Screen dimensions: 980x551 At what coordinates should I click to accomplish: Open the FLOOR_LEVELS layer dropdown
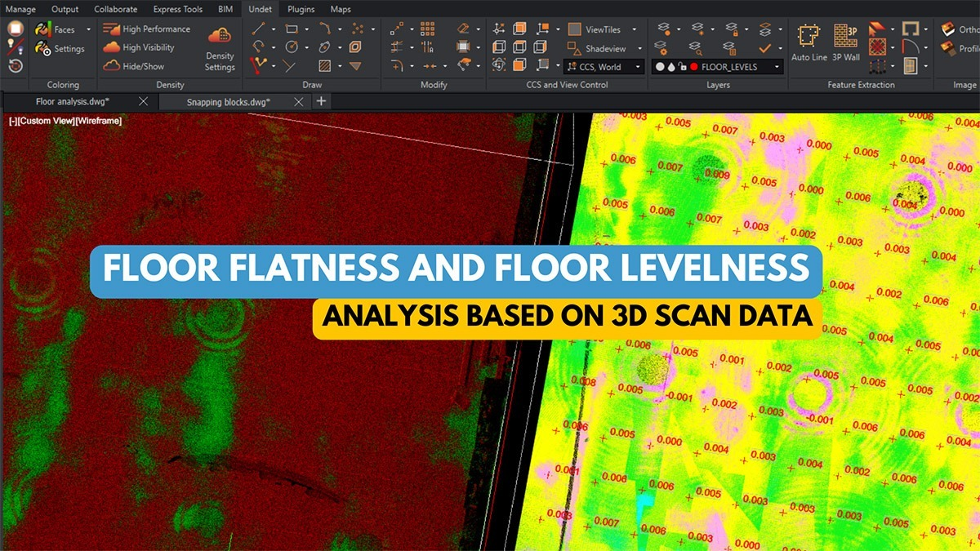pyautogui.click(x=716, y=67)
